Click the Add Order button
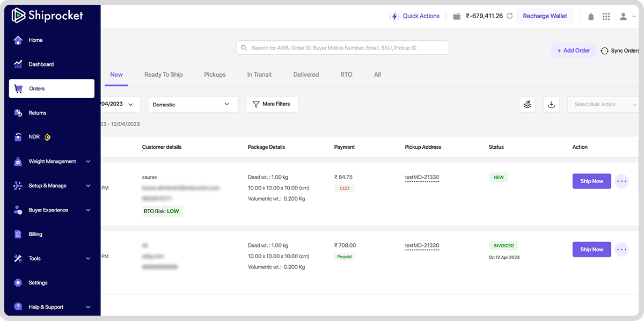The width and height of the screenshot is (644, 321). (573, 50)
